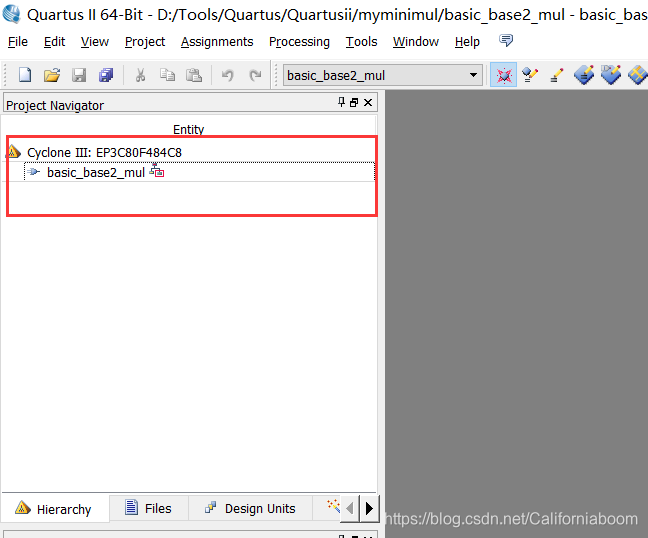Open the Processing menu
The height and width of the screenshot is (538, 648).
click(x=299, y=42)
